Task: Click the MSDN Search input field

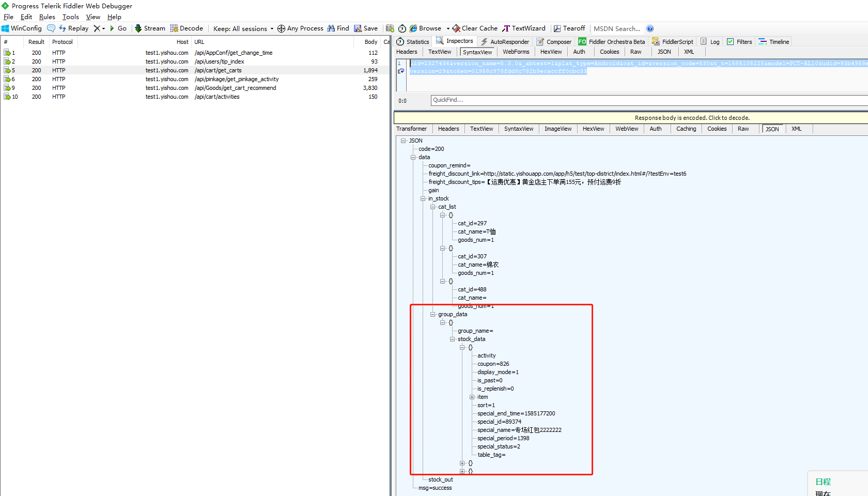Action: pos(617,28)
